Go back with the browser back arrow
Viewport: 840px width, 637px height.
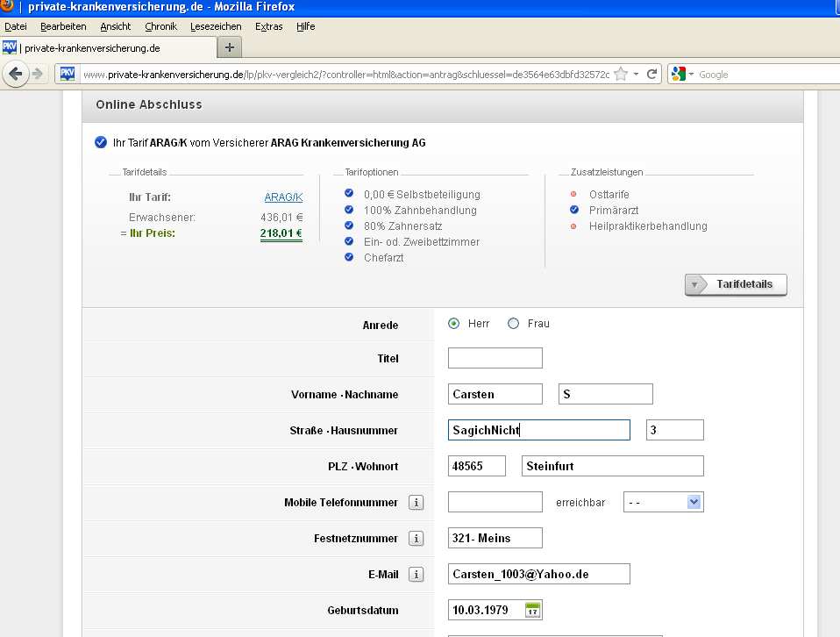(16, 74)
